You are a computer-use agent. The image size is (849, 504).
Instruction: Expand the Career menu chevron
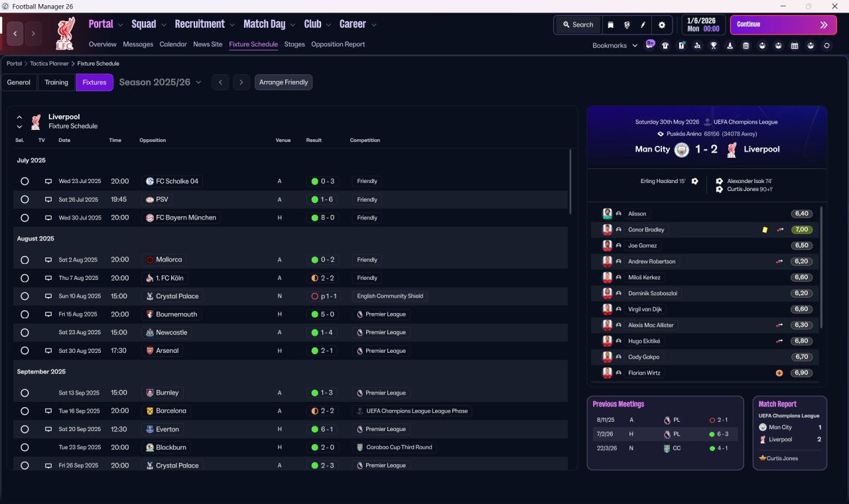pos(374,25)
